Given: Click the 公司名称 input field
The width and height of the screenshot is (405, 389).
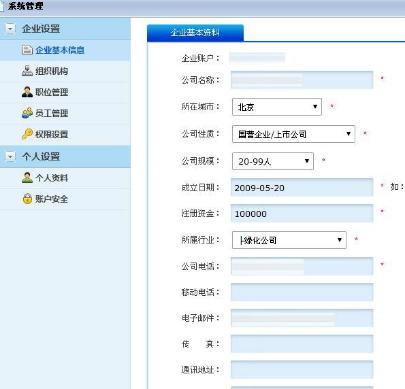Looking at the screenshot, I should (x=302, y=80).
